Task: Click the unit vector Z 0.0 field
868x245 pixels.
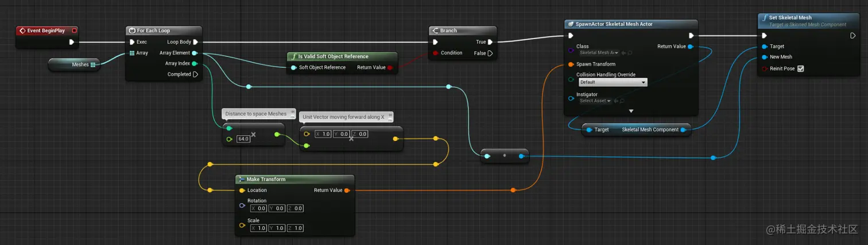Action: coord(360,134)
